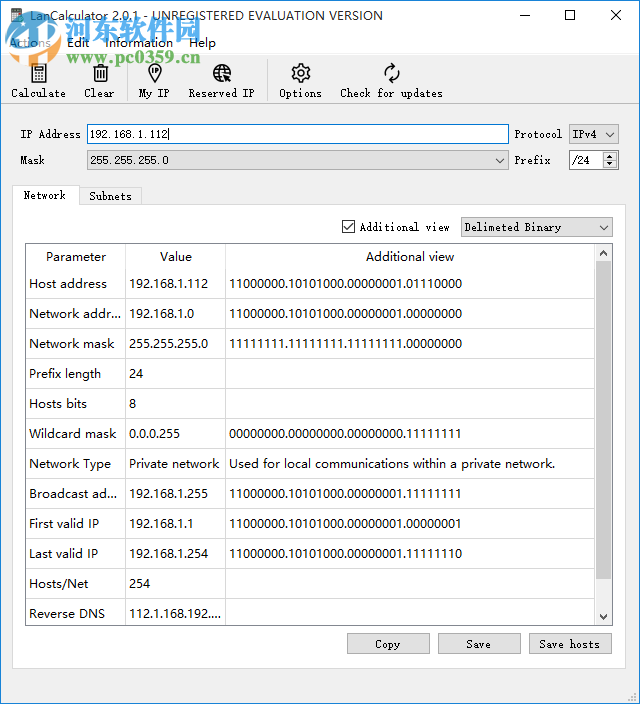This screenshot has height=704, width=640.
Task: Select the First valid IP value 192.168.1.1
Action: [x=161, y=524]
